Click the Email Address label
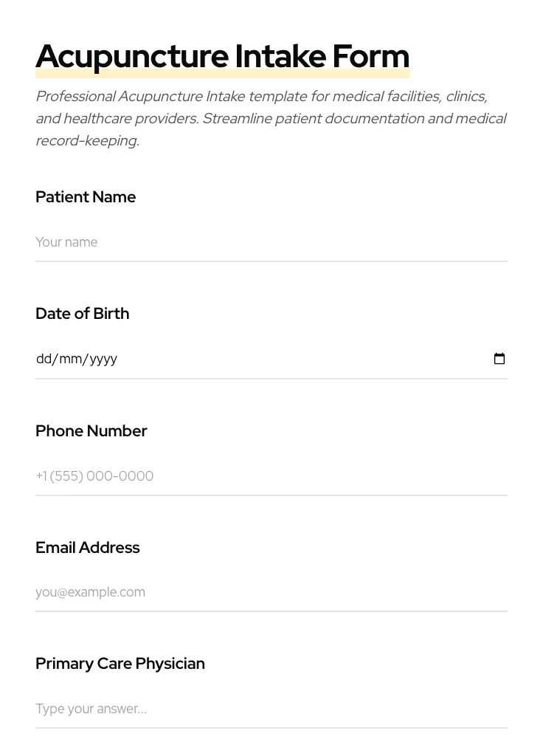The height and width of the screenshot is (756, 543). click(x=87, y=548)
